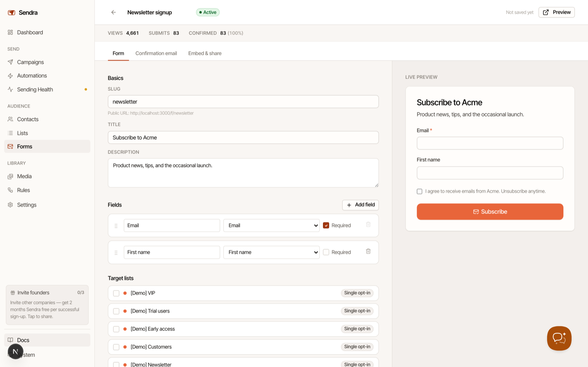Click the Invite founders gift icon
The height and width of the screenshot is (367, 588).
pyautogui.click(x=13, y=293)
